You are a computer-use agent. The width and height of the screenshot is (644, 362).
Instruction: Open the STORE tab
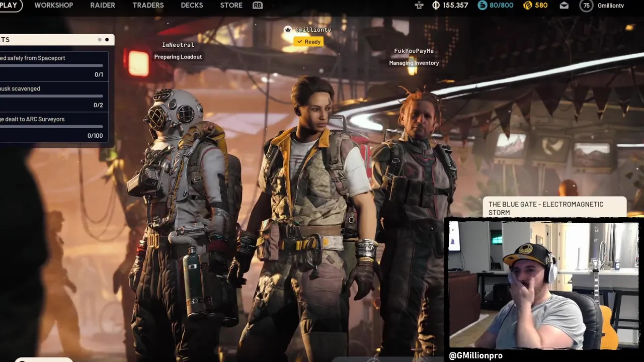[x=231, y=5]
